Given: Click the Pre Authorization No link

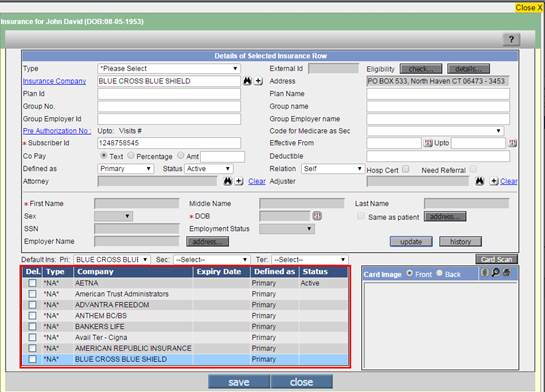Looking at the screenshot, I should coord(57,131).
